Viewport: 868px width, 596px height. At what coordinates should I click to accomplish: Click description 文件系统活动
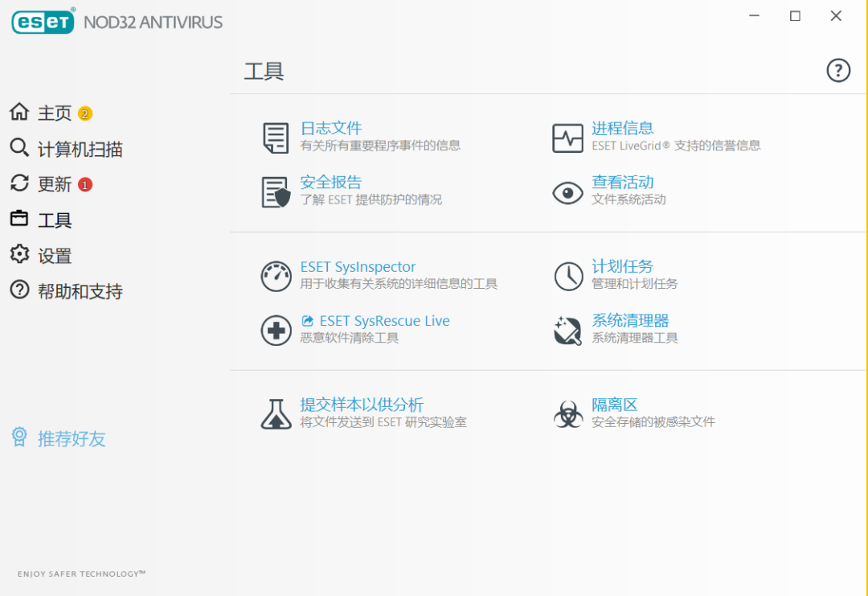coord(628,199)
